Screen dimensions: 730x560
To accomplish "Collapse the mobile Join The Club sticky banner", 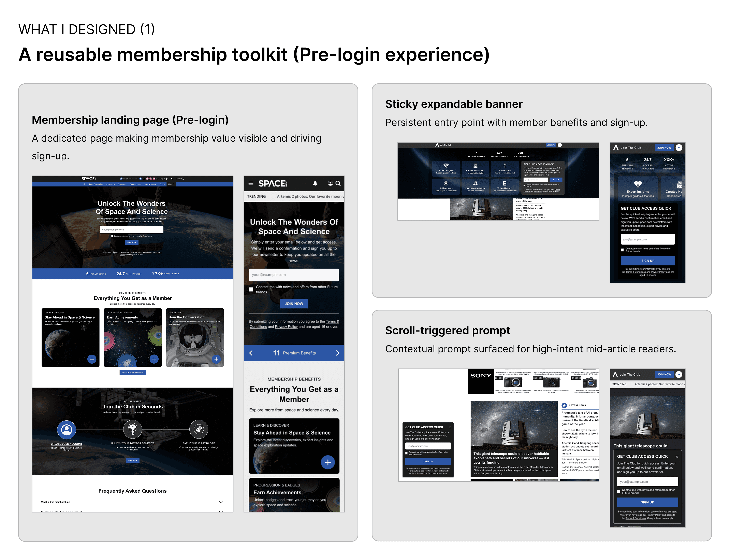I will point(679,148).
